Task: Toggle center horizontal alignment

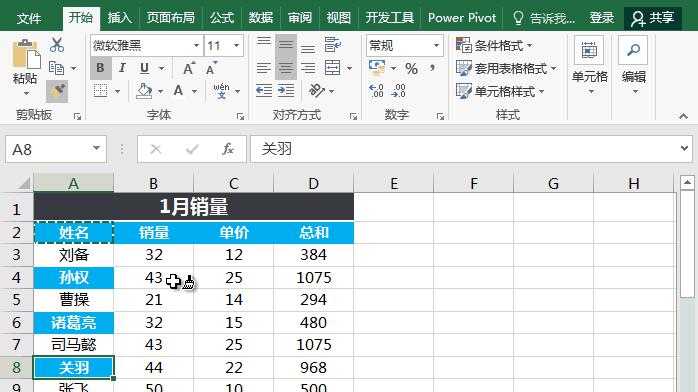Action: pyautogui.click(x=286, y=68)
